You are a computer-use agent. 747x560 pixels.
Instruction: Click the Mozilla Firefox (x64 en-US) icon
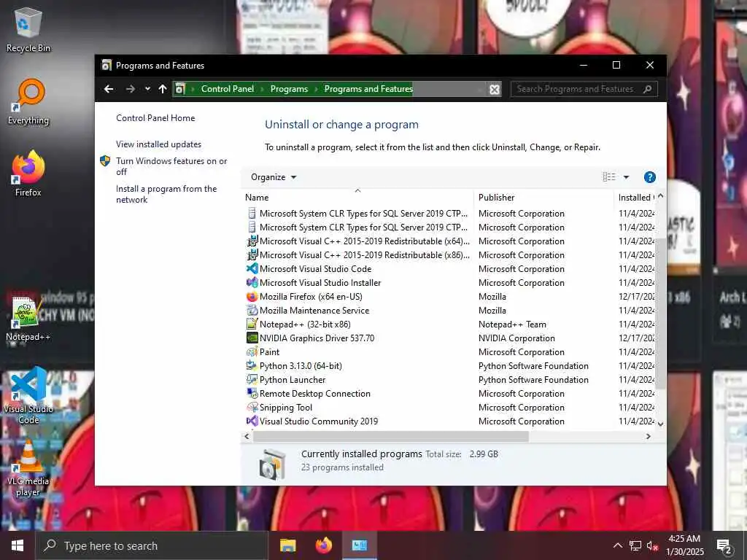pyautogui.click(x=252, y=297)
